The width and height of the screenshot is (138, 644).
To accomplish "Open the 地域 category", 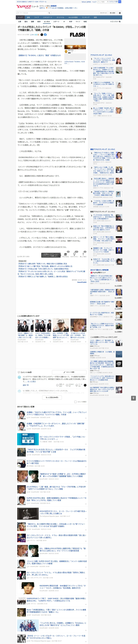I will [85, 21].
